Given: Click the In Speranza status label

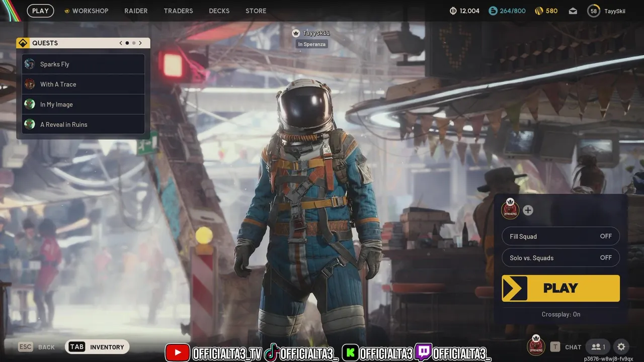Looking at the screenshot, I should click(x=312, y=44).
